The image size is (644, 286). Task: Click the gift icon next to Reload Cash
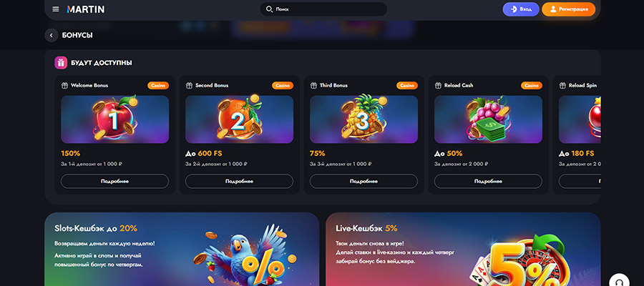pyautogui.click(x=438, y=85)
